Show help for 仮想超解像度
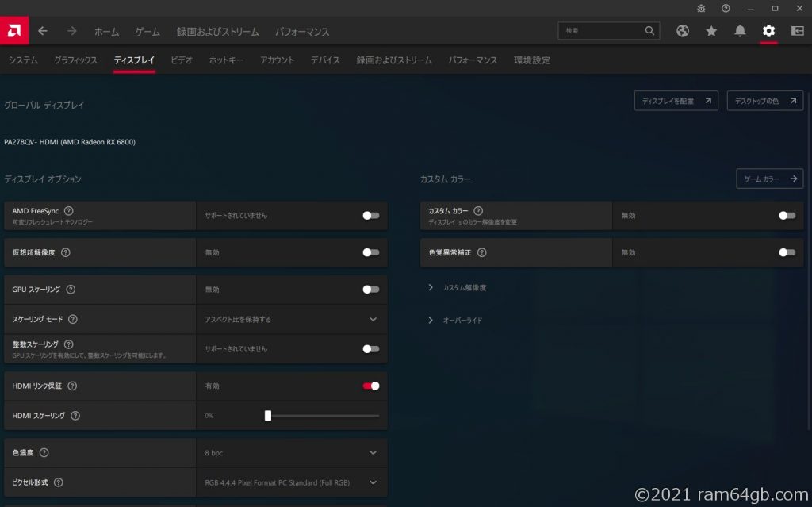 66,252
